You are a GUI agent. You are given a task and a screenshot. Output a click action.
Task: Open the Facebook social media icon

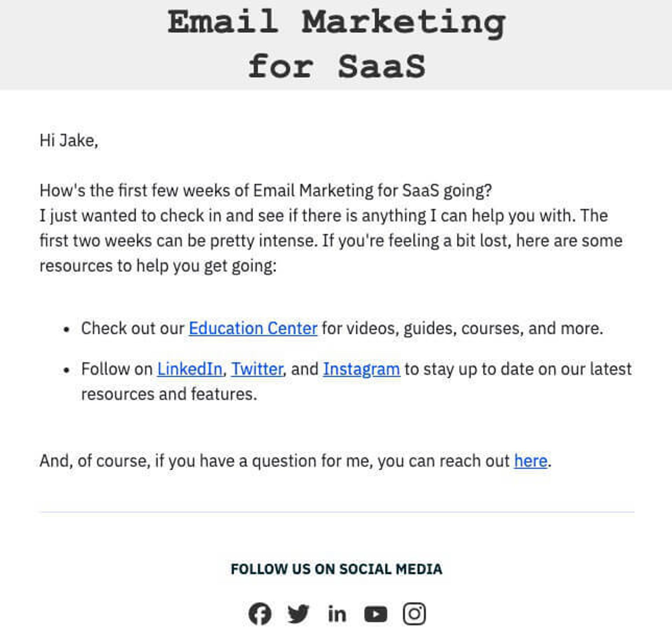coord(260,614)
